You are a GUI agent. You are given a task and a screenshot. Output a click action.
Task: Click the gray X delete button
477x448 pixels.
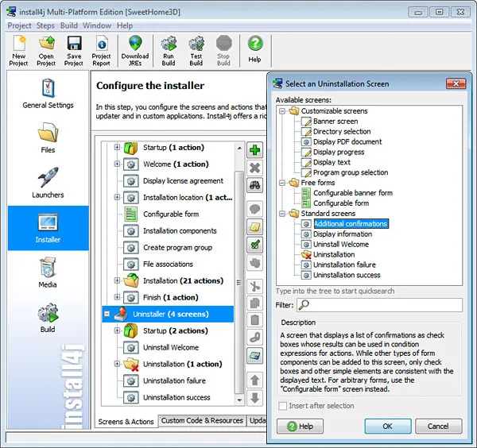click(255, 168)
